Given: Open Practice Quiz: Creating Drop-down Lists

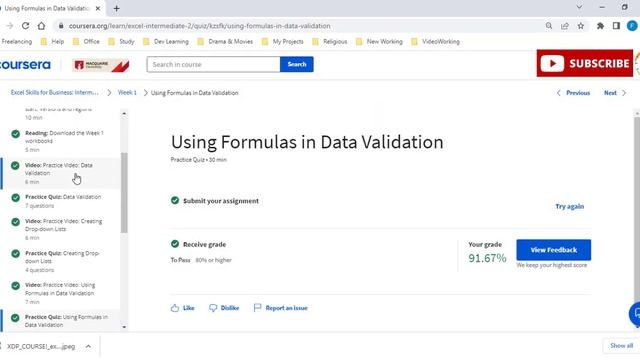Looking at the screenshot, I should 60,261.
